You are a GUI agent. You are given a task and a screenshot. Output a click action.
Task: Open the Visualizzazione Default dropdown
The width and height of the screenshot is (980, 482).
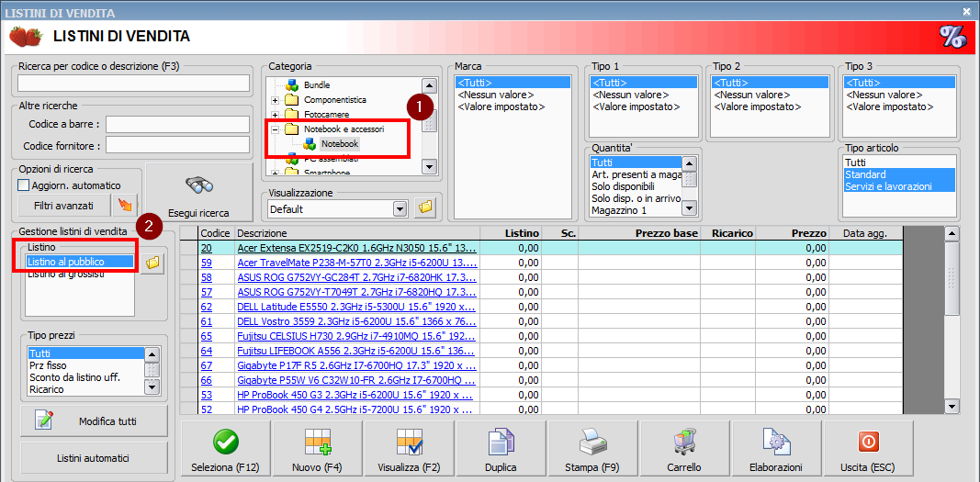pos(400,209)
